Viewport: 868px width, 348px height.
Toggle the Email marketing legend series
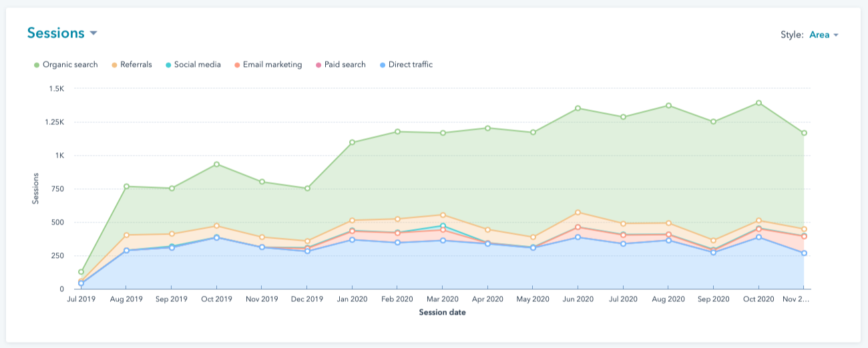click(x=268, y=65)
